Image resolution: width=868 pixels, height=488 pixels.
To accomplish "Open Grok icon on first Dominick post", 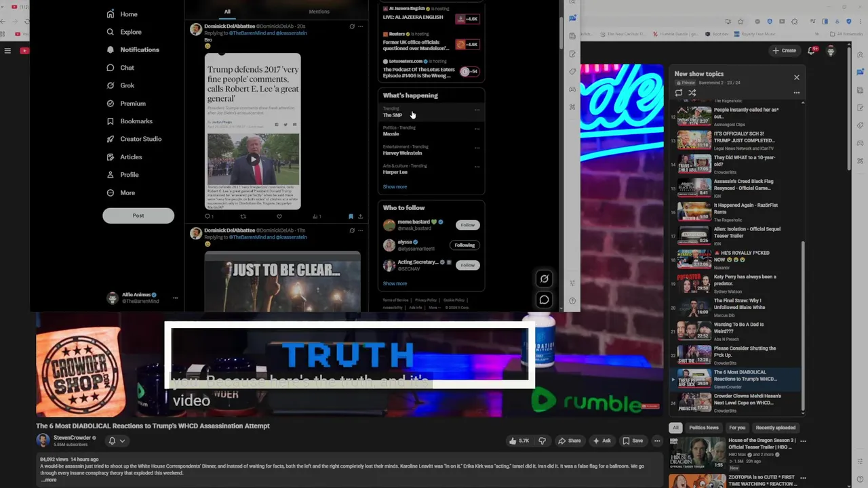I will click(x=351, y=26).
